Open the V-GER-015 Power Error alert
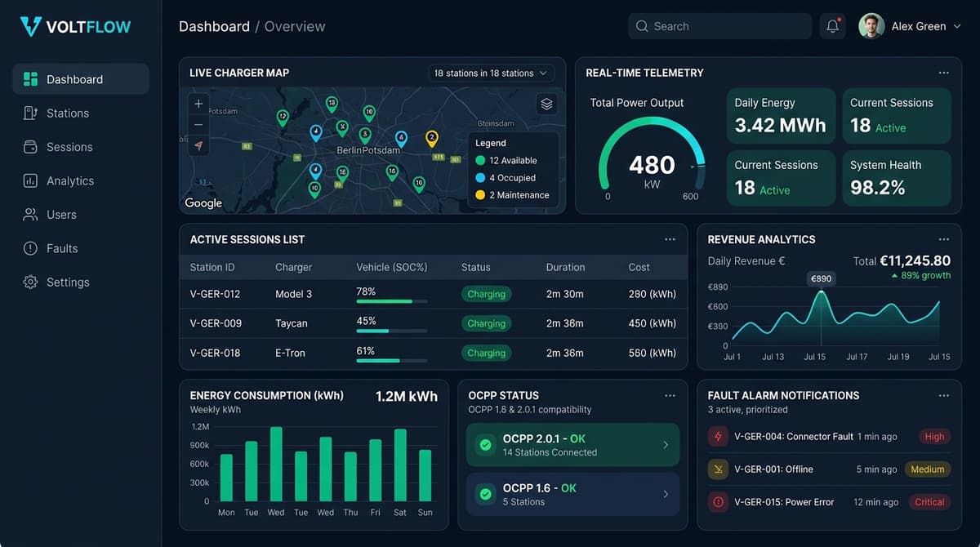 [829, 502]
